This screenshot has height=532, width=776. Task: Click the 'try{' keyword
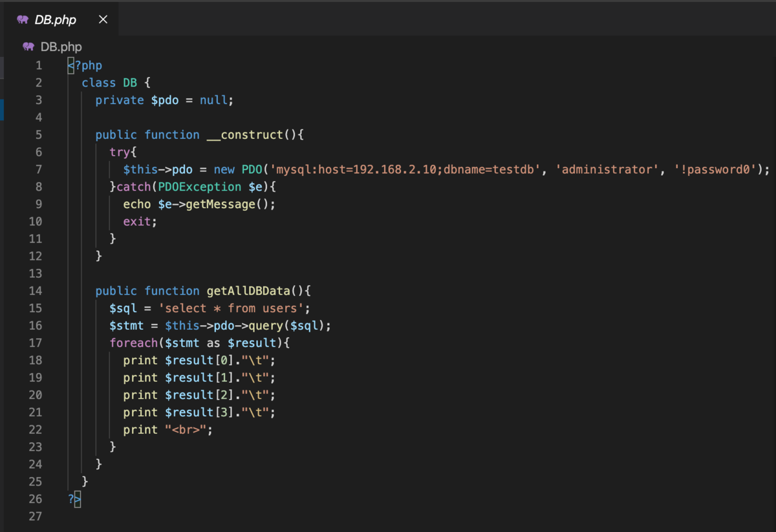[x=124, y=152]
